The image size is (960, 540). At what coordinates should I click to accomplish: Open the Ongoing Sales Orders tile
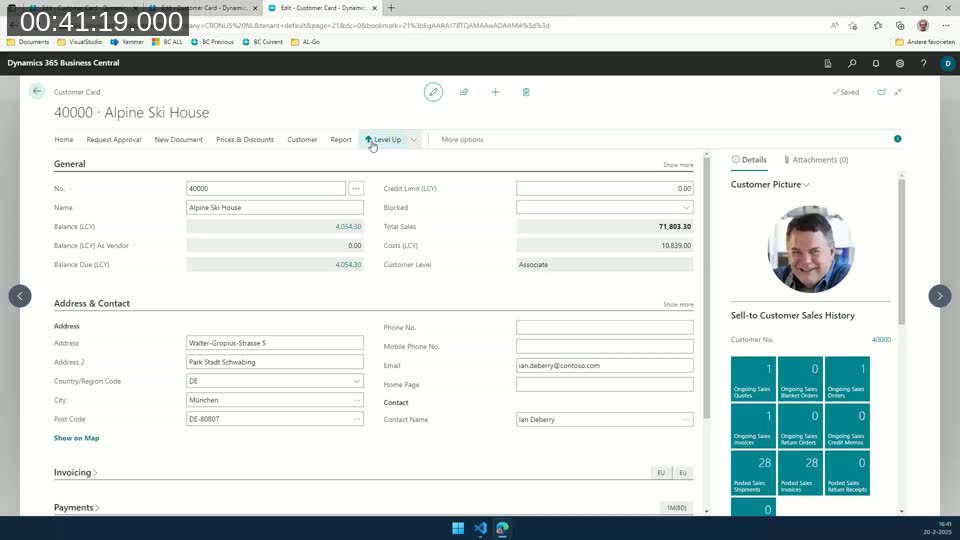pyautogui.click(x=847, y=379)
